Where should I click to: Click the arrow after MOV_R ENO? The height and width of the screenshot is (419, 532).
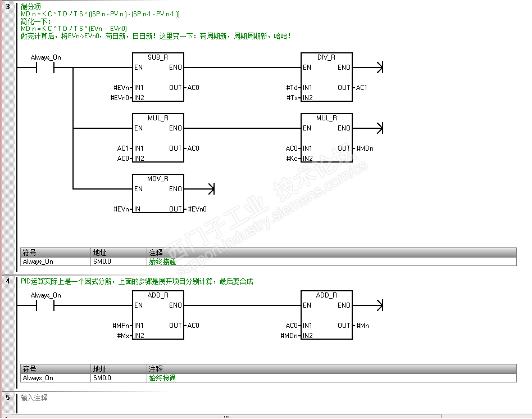(x=211, y=189)
